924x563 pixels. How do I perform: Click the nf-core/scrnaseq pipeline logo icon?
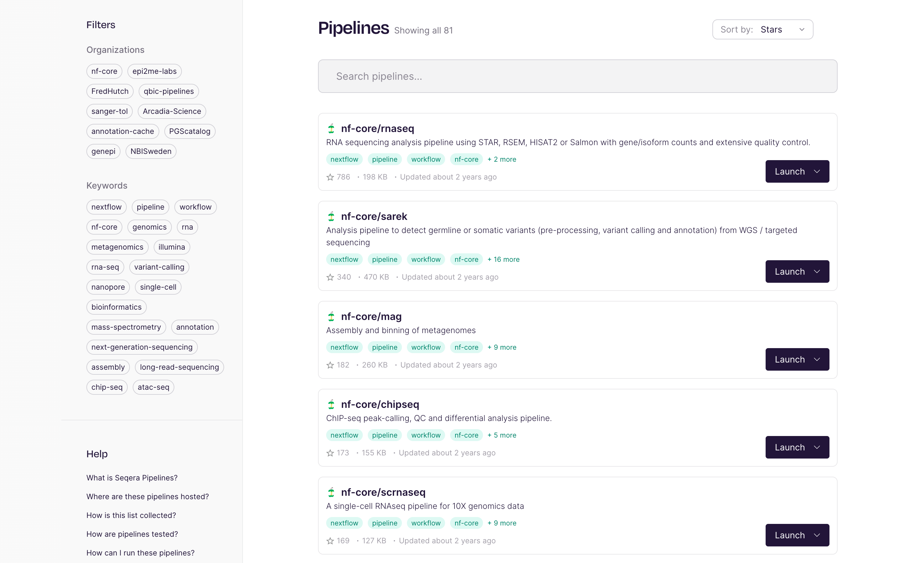331,492
